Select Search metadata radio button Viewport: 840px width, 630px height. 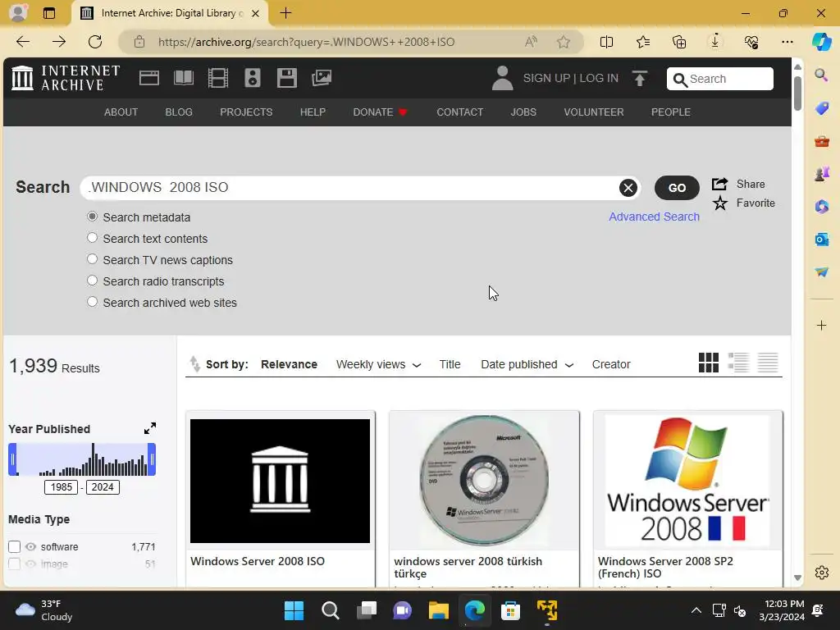click(92, 217)
